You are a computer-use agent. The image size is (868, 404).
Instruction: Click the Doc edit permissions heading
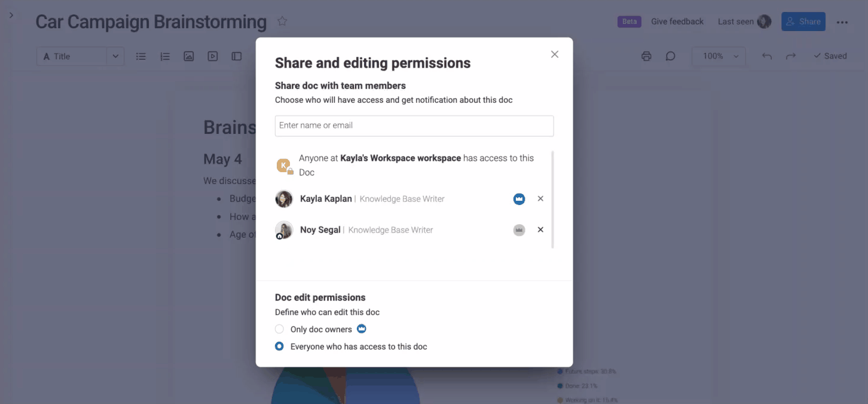(320, 298)
